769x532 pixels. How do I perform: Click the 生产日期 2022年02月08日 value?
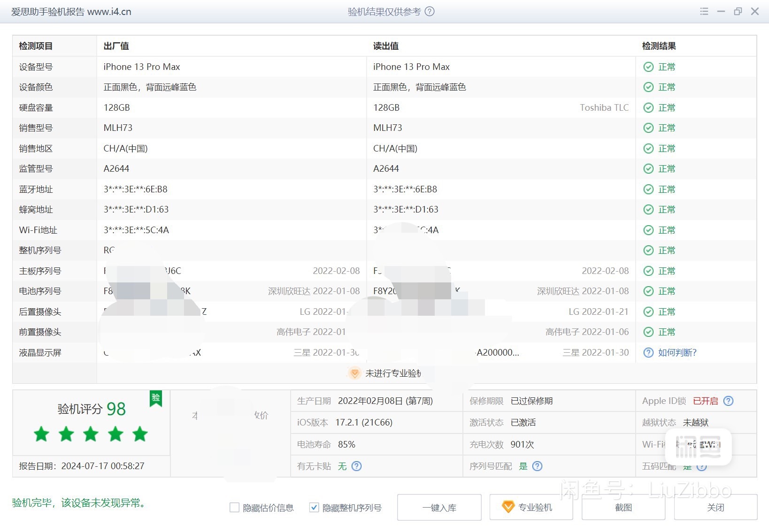(385, 401)
